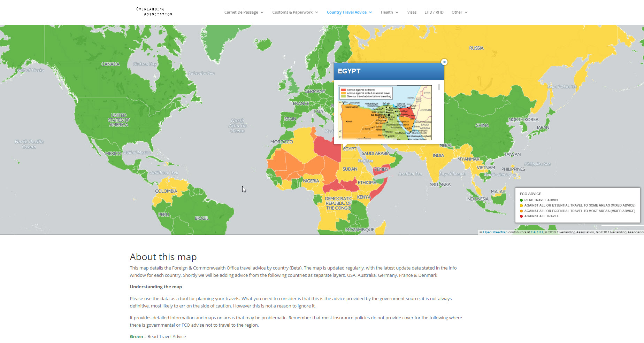
Task: Click the orange most areas legend dot
Action: tap(521, 211)
